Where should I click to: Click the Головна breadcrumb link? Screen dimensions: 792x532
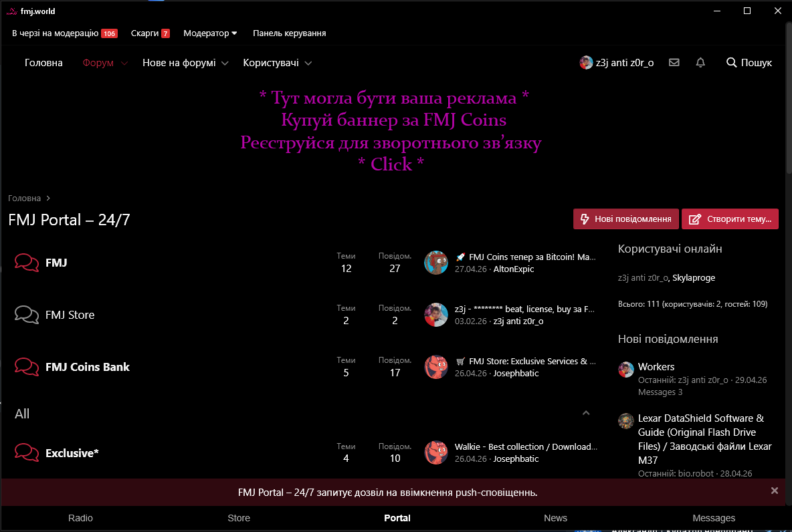tap(24, 198)
